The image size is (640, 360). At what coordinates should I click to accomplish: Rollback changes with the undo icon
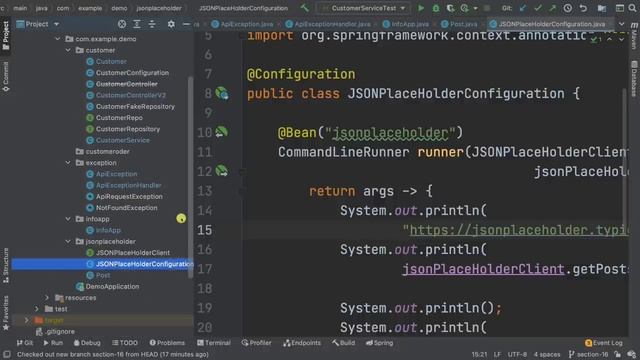point(583,8)
